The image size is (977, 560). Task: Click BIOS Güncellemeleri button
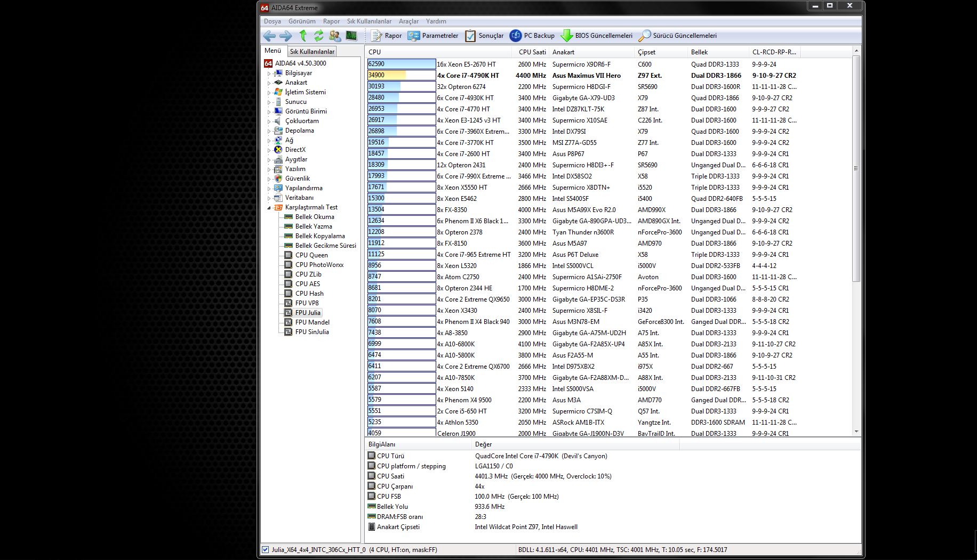click(596, 36)
